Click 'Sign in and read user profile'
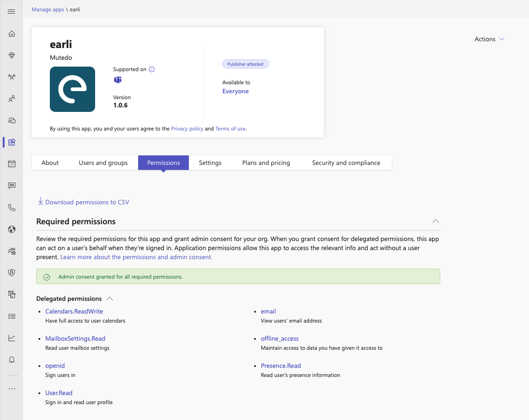The width and height of the screenshot is (529, 420). 79,402
